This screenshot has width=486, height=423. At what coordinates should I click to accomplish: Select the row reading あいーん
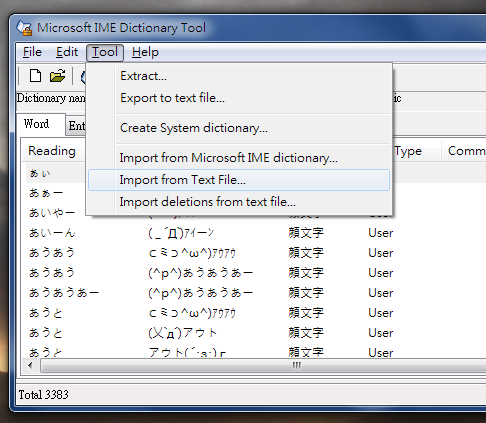click(x=52, y=233)
